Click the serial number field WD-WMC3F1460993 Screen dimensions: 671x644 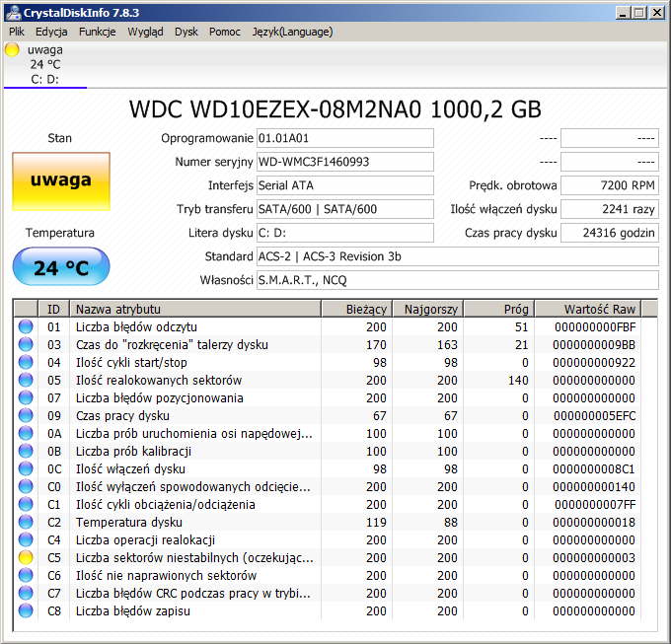345,162
